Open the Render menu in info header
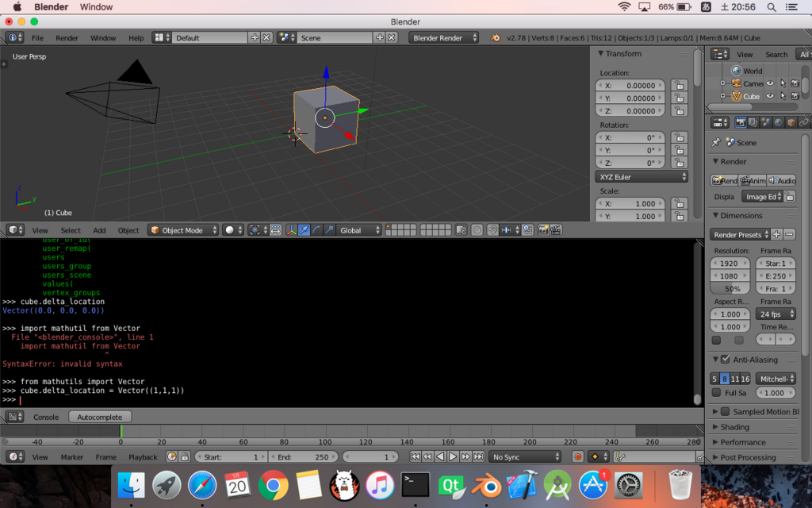This screenshot has width=812, height=508. (67, 38)
